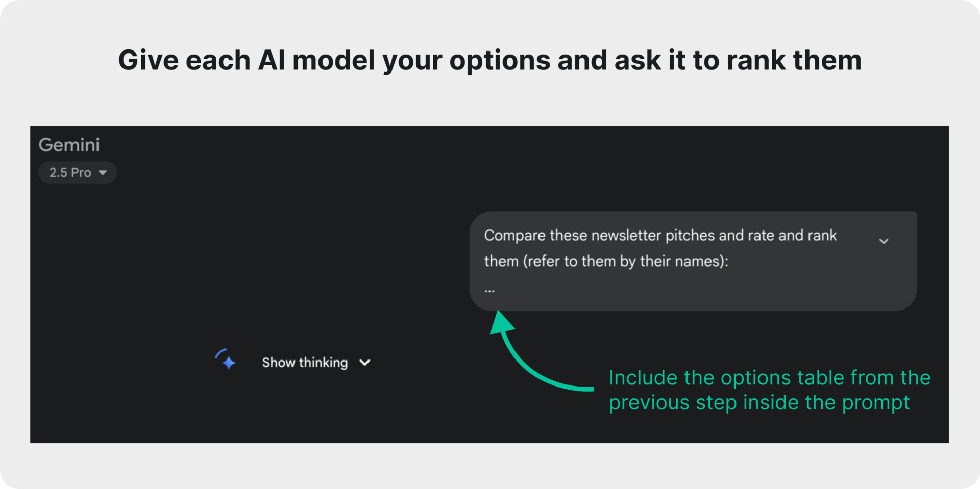Screen dimensions: 980x489
Task: Click the 2.5 Pro dropdown triangle arrow
Action: [103, 173]
